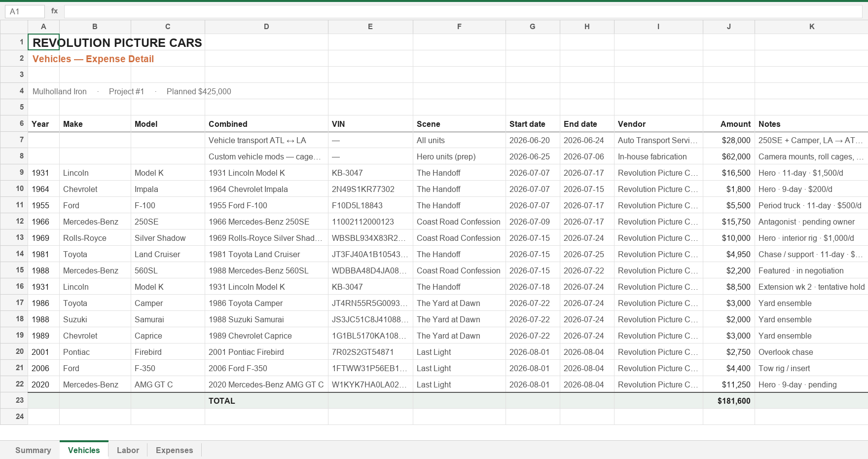Click the end date 2026-07-25 cell
Viewport: 868px width, 459px height.
click(587, 254)
